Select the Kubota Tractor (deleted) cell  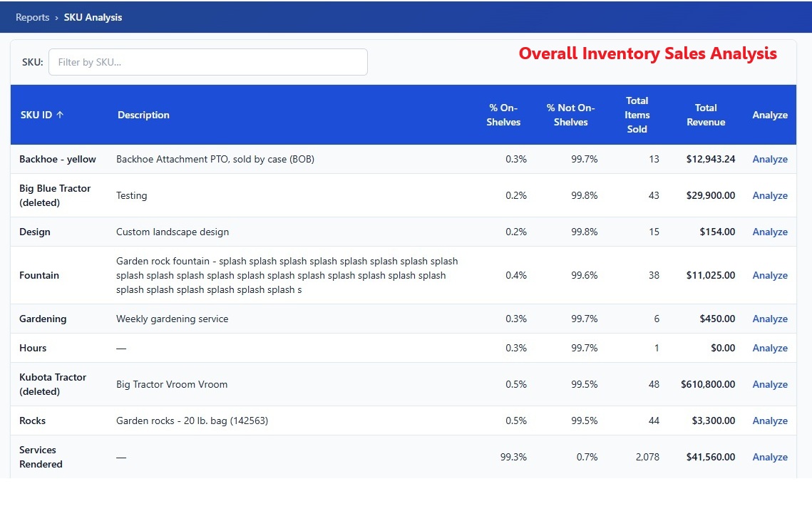[53, 384]
